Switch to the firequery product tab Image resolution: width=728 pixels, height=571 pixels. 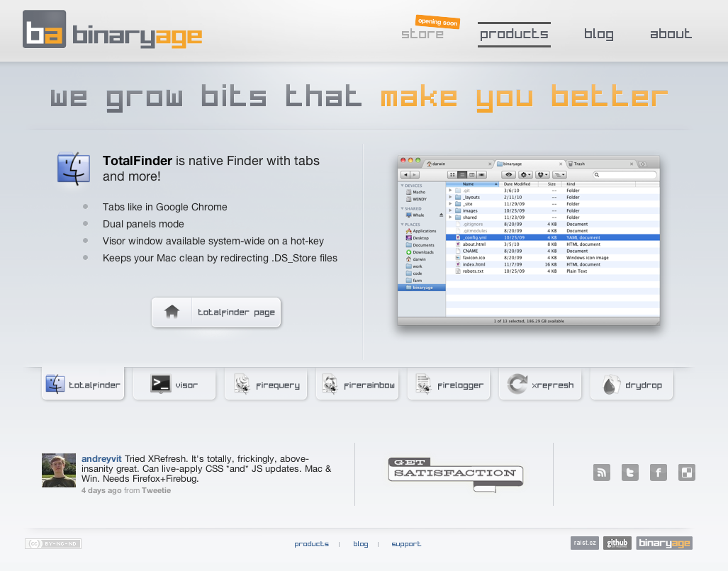(x=266, y=385)
